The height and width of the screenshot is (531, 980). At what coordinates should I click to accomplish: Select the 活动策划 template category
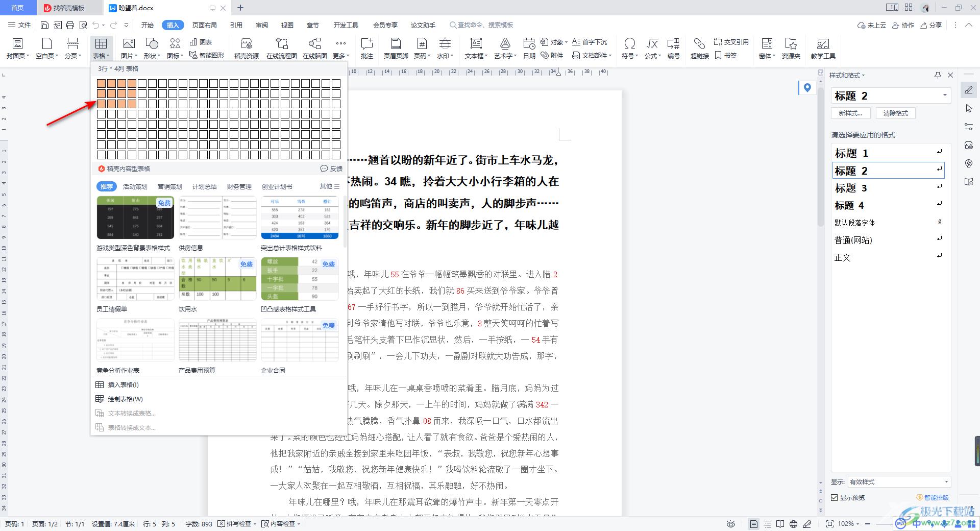(135, 186)
